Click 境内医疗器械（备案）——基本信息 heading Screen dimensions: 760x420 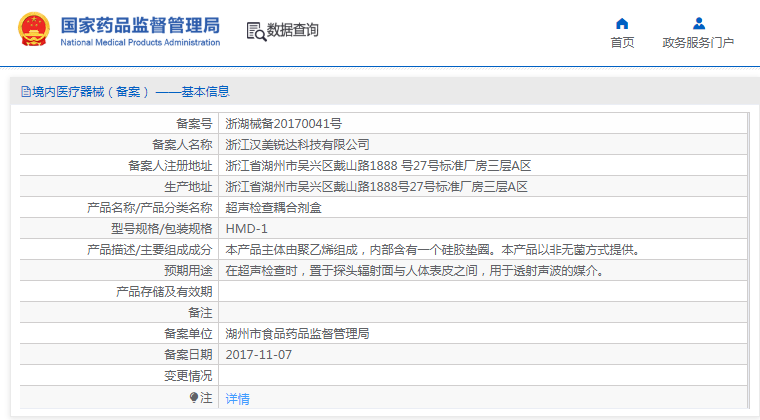pos(131,92)
